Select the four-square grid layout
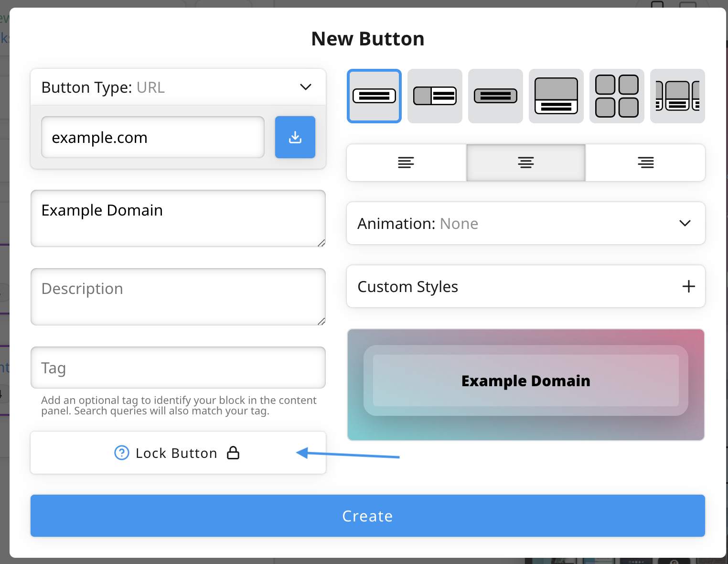 point(617,96)
